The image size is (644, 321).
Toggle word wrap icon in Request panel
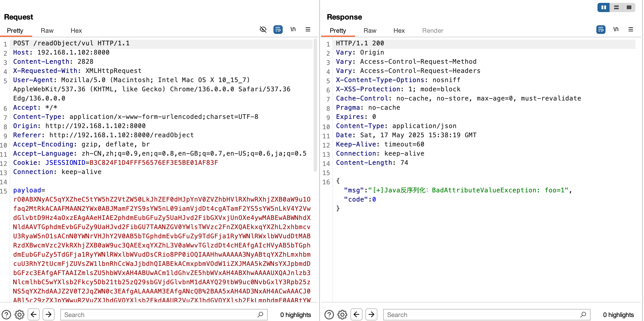(278, 30)
